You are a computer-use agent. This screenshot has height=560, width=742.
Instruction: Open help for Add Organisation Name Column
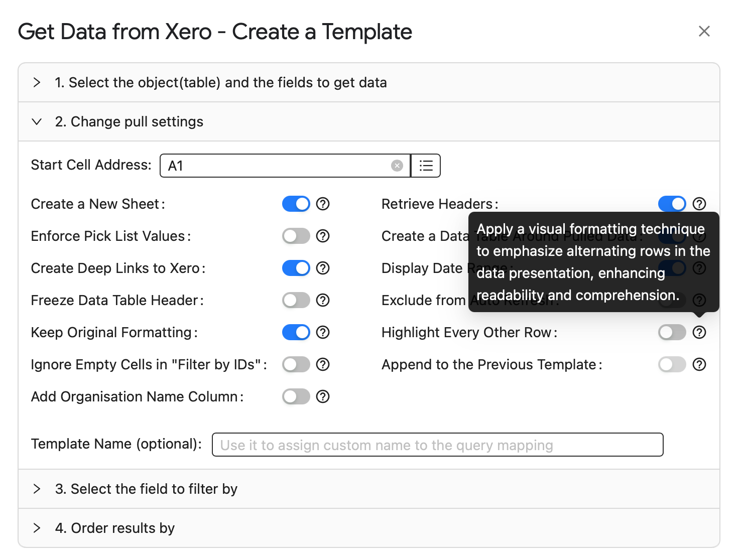(323, 396)
